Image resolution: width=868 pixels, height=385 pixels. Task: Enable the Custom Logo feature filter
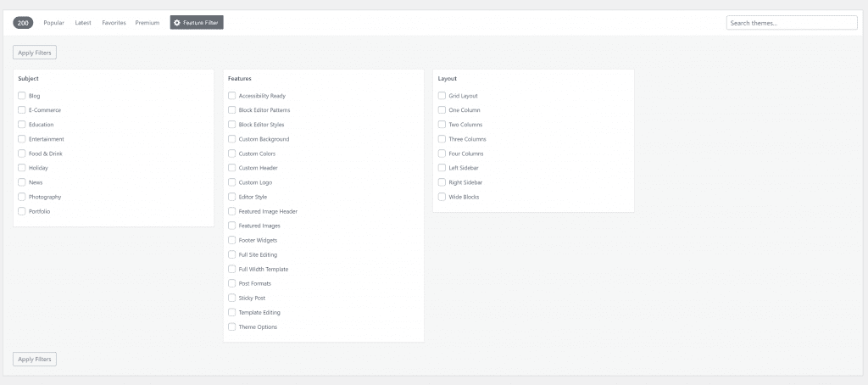232,182
